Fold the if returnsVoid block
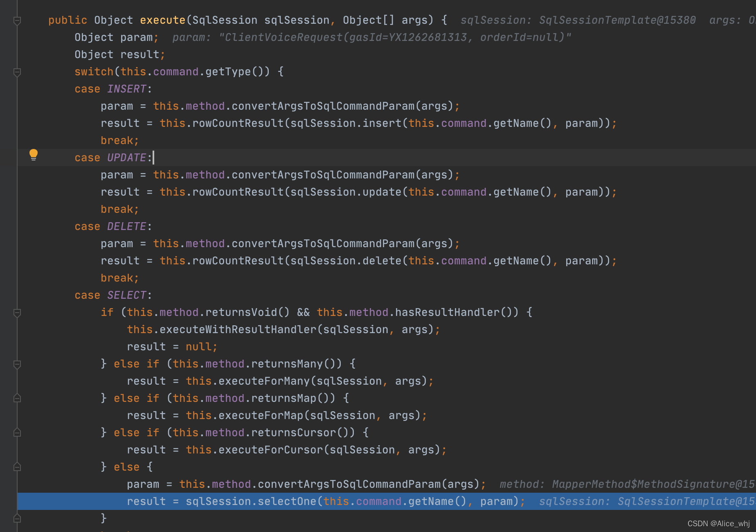Image resolution: width=756 pixels, height=532 pixels. (x=17, y=313)
